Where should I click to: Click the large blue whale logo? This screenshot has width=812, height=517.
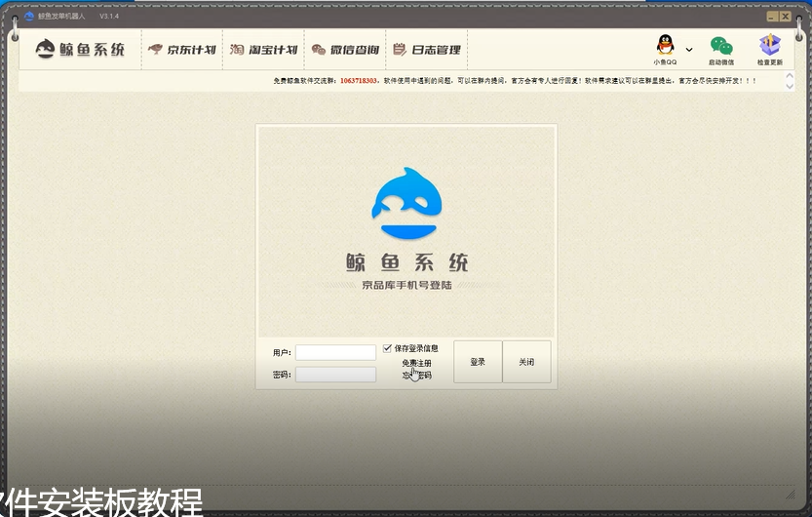(x=406, y=202)
